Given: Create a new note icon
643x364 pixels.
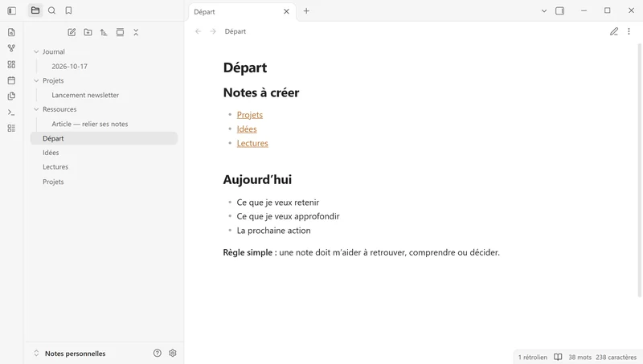Looking at the screenshot, I should pos(72,32).
